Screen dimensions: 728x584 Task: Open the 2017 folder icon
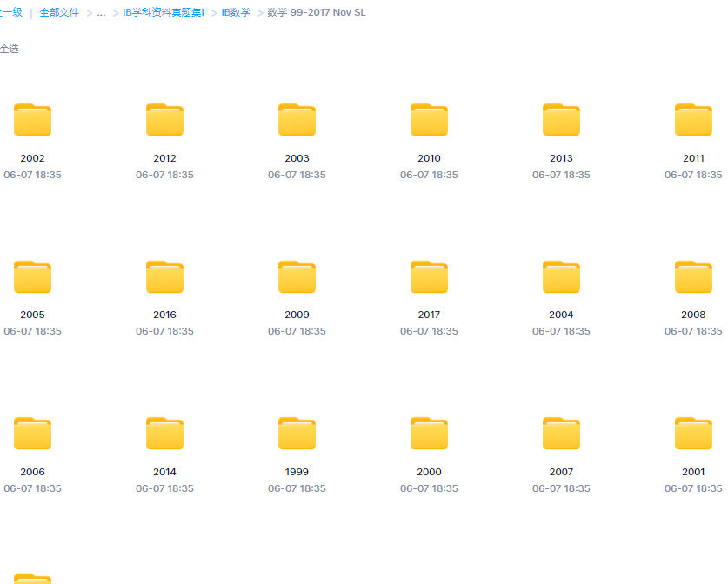[429, 277]
